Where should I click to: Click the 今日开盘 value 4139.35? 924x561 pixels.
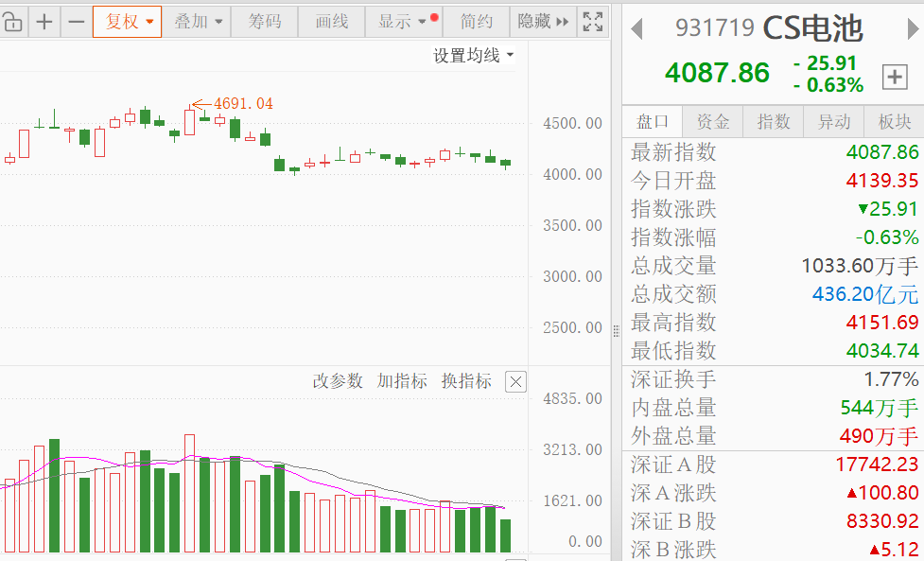click(x=882, y=181)
